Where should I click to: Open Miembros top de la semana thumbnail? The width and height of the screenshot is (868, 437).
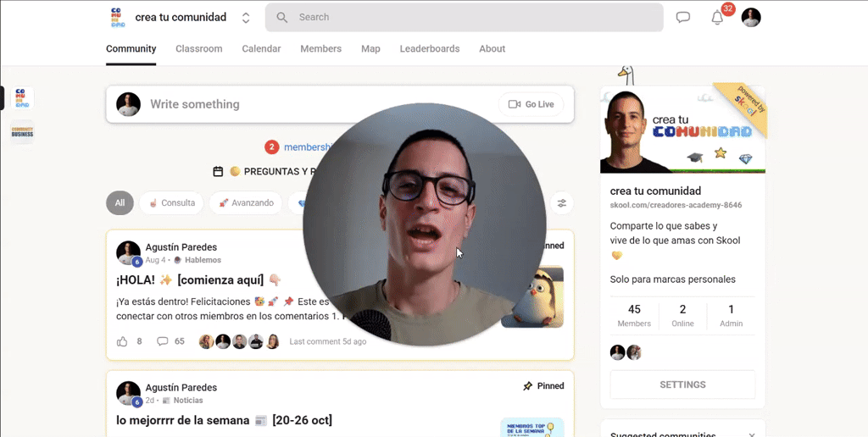tap(532, 427)
